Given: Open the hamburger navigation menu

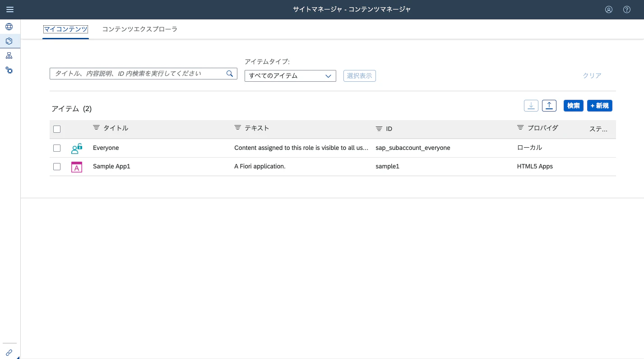Looking at the screenshot, I should point(10,9).
